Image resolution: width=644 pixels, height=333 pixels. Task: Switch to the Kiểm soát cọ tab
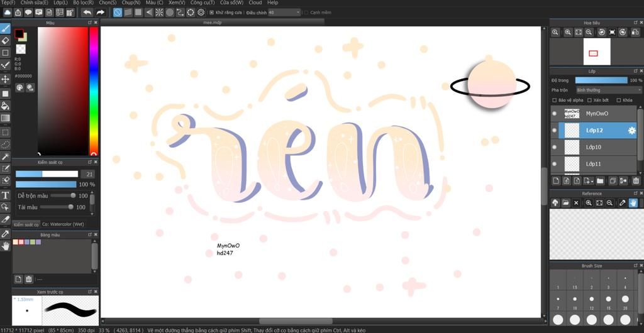point(26,225)
